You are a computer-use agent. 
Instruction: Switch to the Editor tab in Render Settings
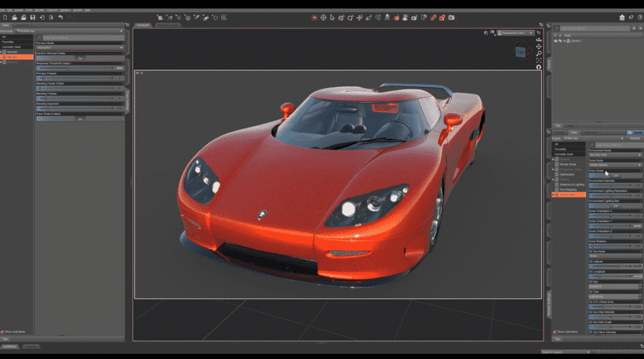(x=574, y=132)
